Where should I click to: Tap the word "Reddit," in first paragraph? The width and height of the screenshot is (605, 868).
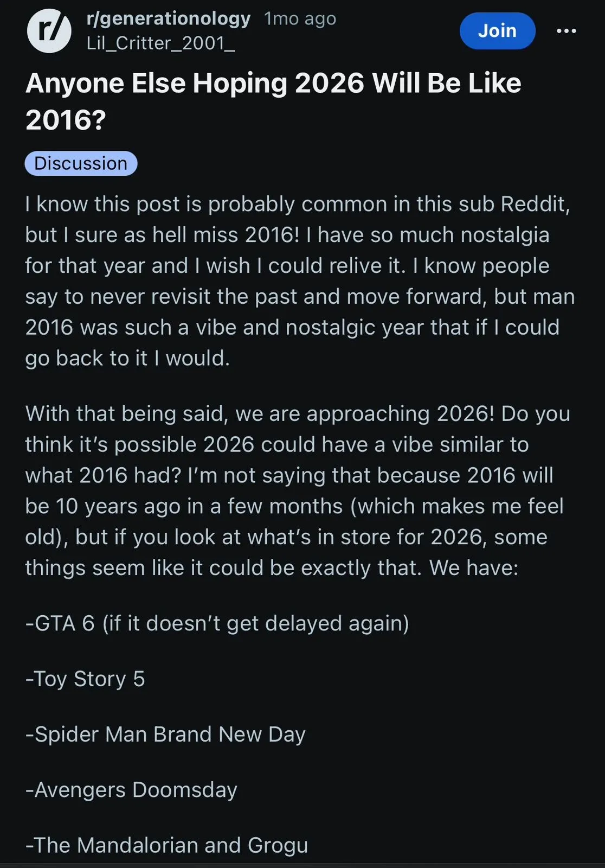(x=536, y=205)
